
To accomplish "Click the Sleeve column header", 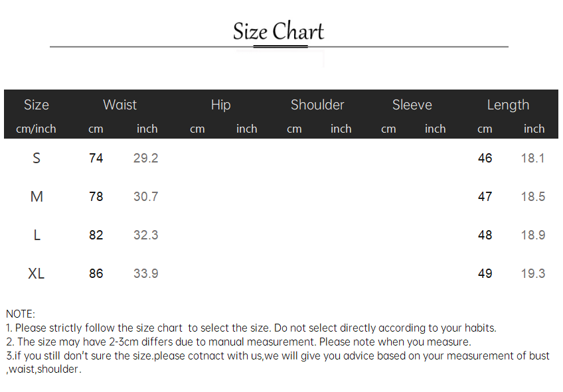I will pos(412,105).
